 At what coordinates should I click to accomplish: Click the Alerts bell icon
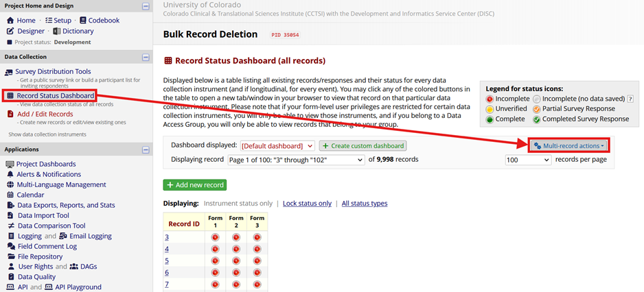click(10, 174)
